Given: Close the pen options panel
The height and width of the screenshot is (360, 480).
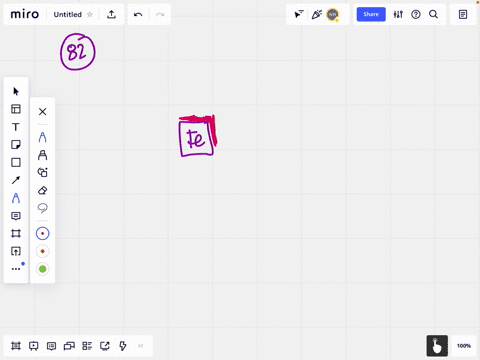Looking at the screenshot, I should [x=42, y=112].
